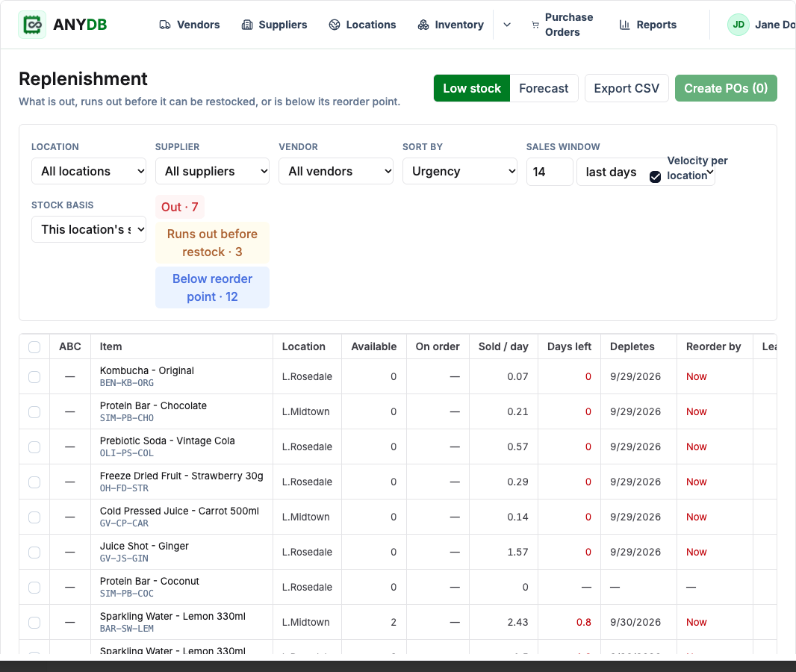The image size is (796, 672).
Task: Click the Suppliers building icon
Action: (246, 25)
